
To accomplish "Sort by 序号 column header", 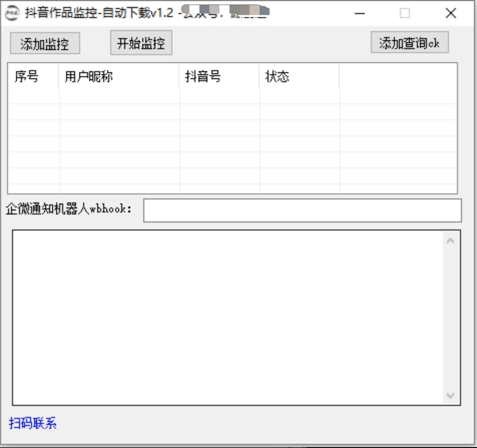I will pyautogui.click(x=33, y=76).
